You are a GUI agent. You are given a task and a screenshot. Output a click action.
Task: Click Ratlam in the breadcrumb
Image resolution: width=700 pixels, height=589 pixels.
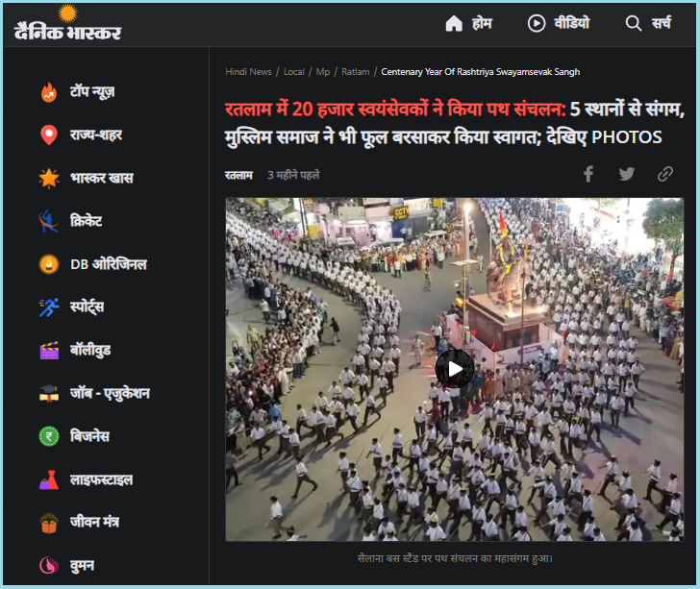[355, 72]
